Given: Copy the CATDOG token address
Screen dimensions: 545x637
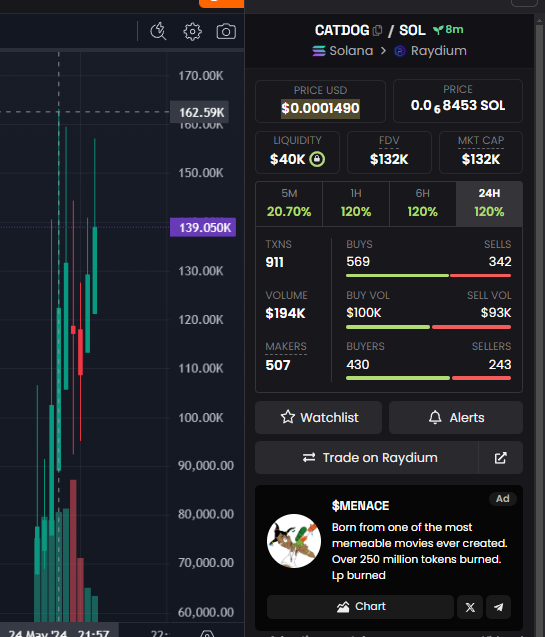Looking at the screenshot, I should pos(377,30).
